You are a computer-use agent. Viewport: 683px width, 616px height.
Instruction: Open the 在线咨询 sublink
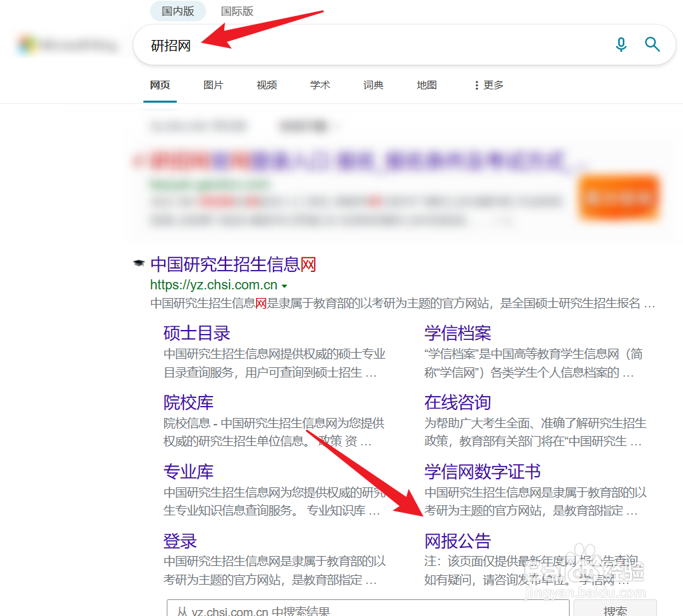(x=458, y=402)
